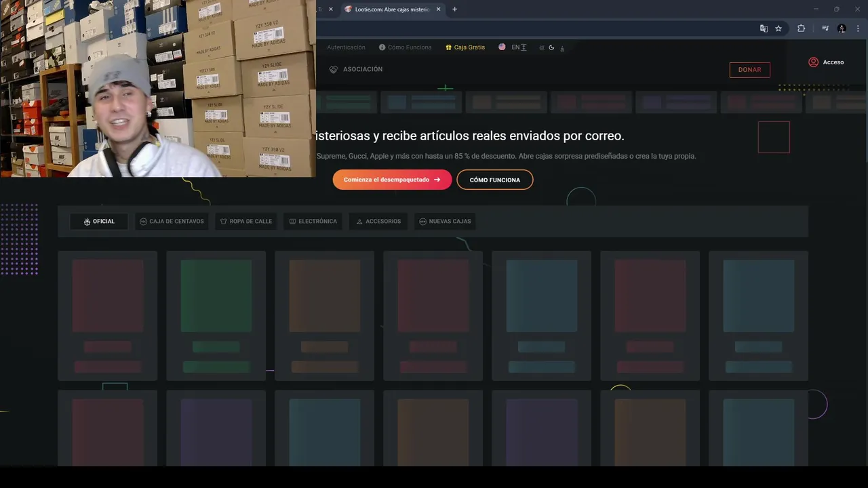Click the Acceso login text

point(833,62)
